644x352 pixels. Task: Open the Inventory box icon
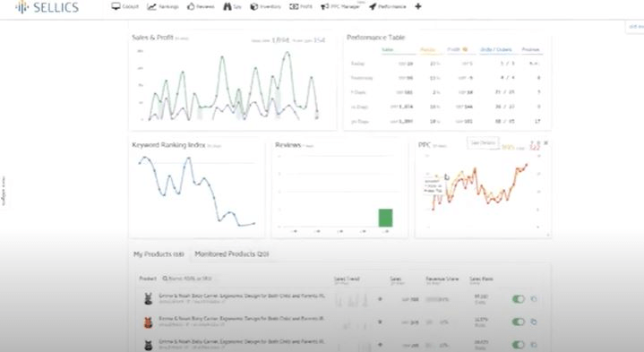click(254, 6)
